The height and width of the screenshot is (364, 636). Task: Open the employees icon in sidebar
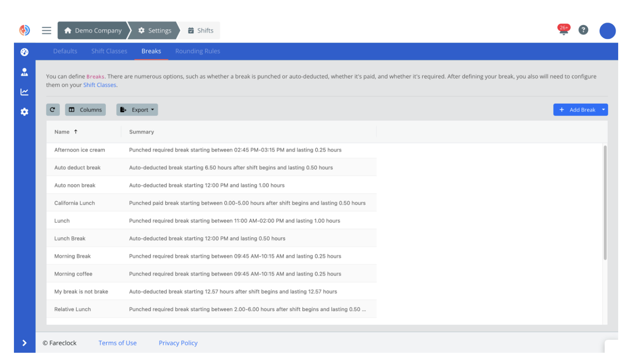coord(24,72)
